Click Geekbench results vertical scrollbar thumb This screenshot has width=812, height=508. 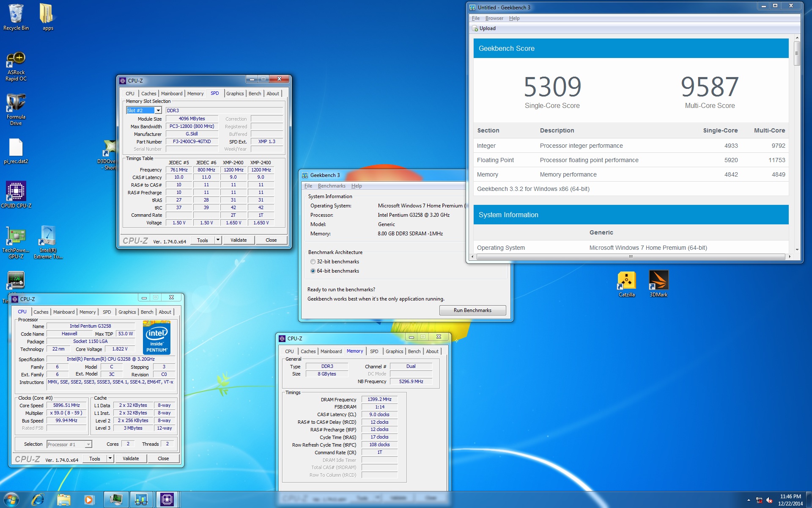(x=797, y=53)
